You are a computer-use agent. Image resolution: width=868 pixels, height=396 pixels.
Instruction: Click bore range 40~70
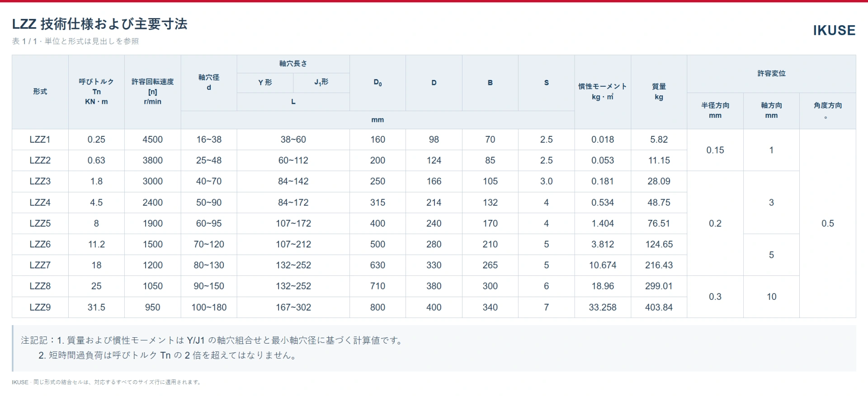pos(209,182)
